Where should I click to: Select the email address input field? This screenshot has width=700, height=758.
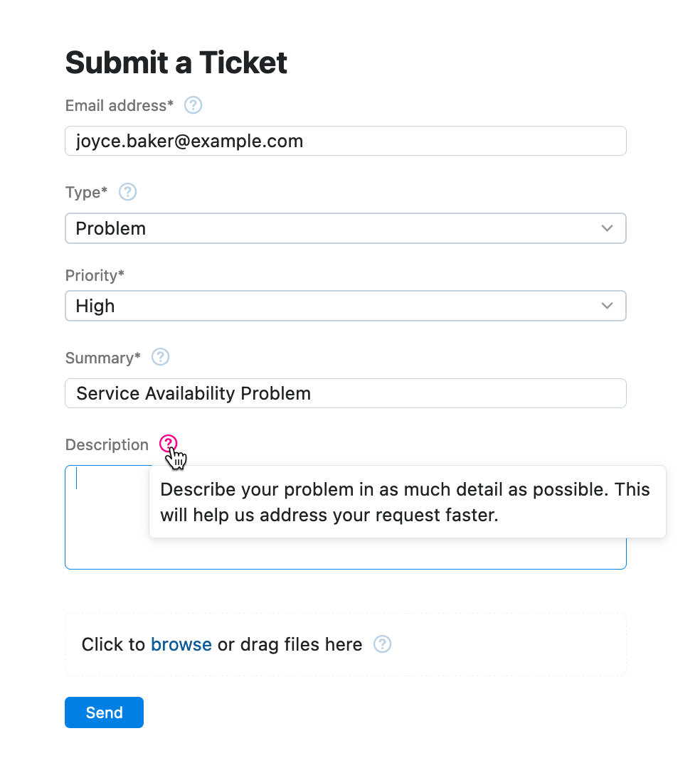(x=346, y=140)
